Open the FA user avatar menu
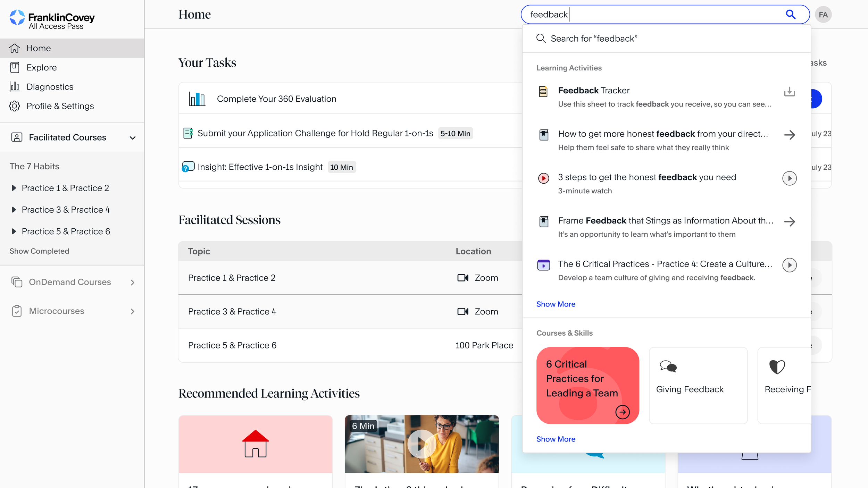This screenshot has width=868, height=488. coord(823,15)
